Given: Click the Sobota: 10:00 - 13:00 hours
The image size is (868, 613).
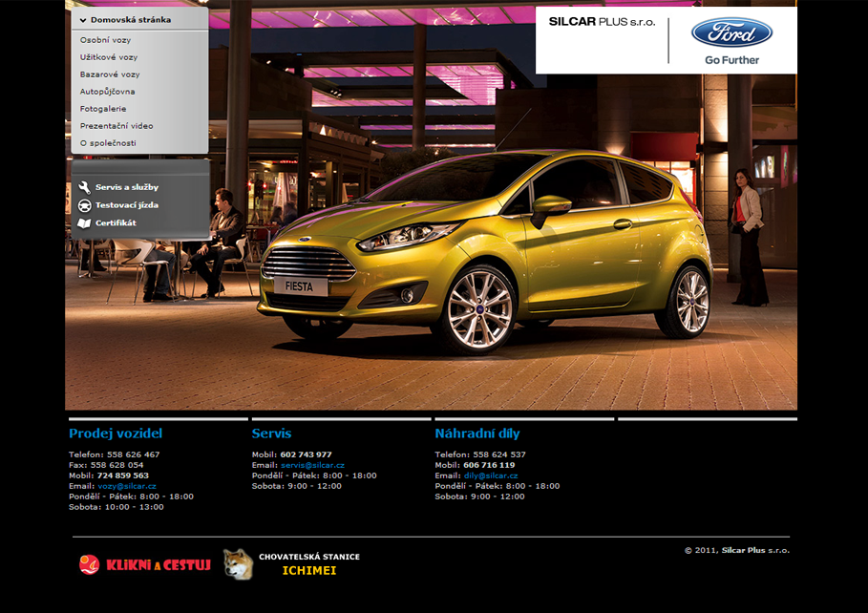Looking at the screenshot, I should 116,507.
